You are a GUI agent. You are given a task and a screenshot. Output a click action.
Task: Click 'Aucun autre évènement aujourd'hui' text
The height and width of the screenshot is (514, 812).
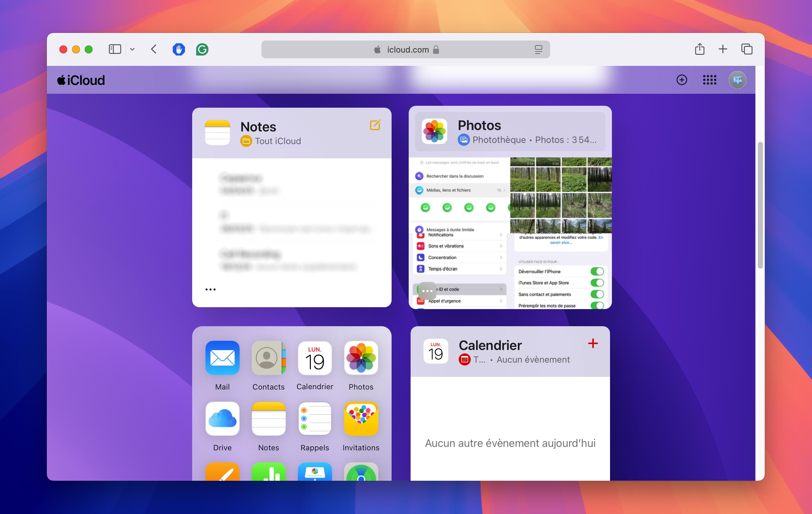(x=510, y=443)
